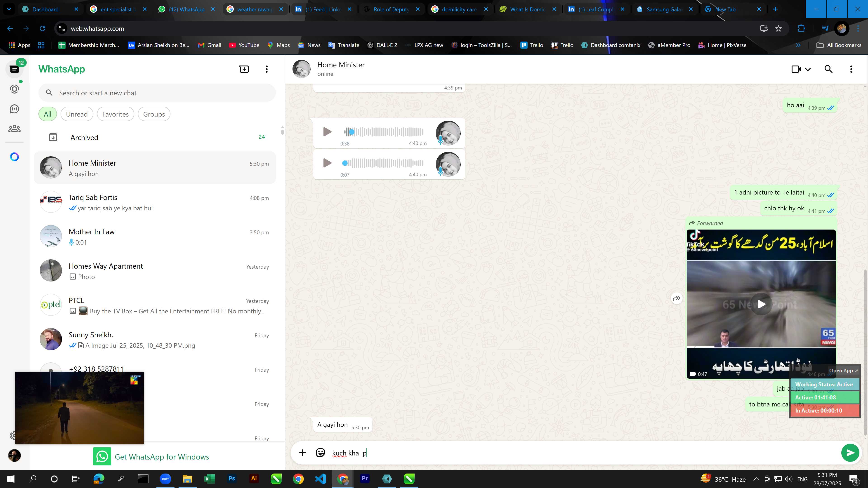Open All Bookmarks folder
Viewport: 868px width, 488px height.
[839, 45]
